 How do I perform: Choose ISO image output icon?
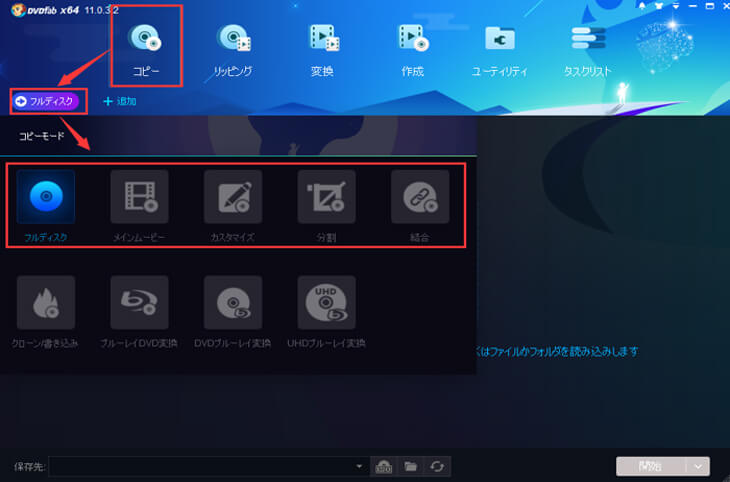(384, 466)
